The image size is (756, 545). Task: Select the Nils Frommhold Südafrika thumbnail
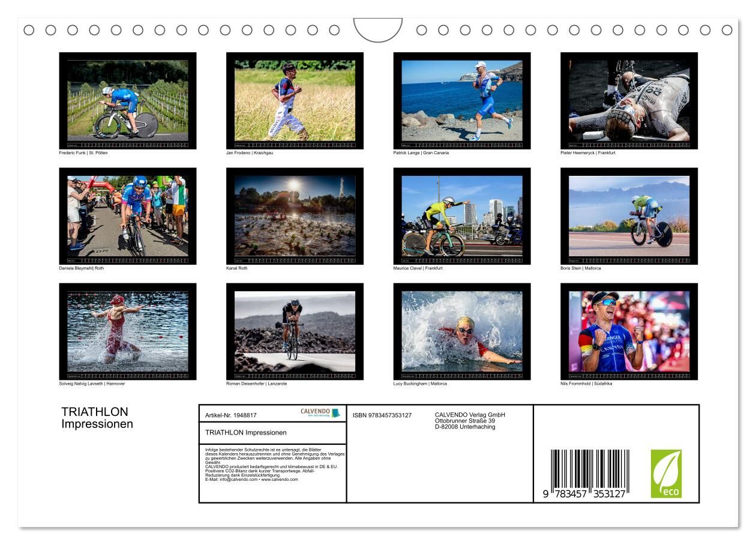coord(629,331)
